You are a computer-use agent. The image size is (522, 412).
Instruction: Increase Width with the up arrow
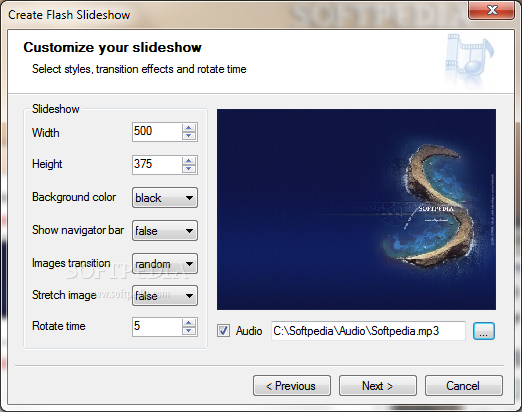pos(189,128)
